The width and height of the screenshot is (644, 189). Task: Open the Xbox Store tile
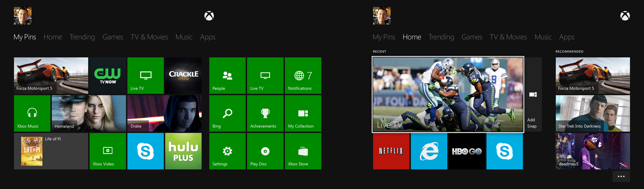tap(303, 151)
